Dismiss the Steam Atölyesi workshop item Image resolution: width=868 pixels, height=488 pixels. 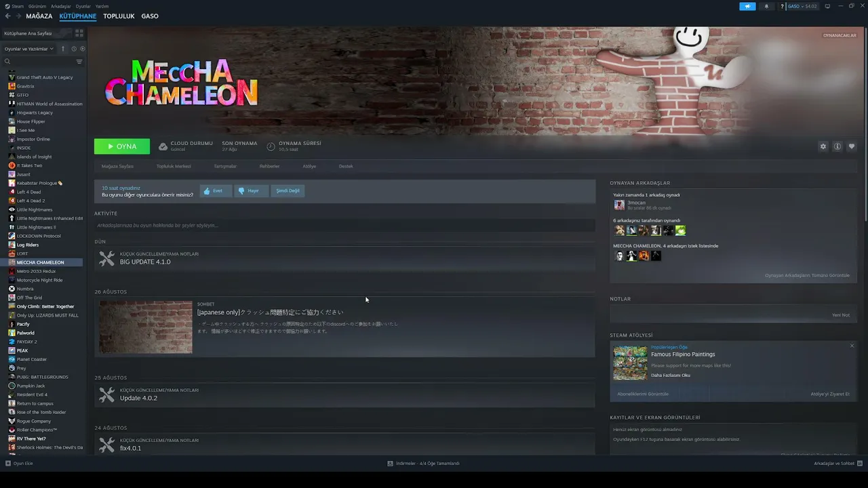852,346
